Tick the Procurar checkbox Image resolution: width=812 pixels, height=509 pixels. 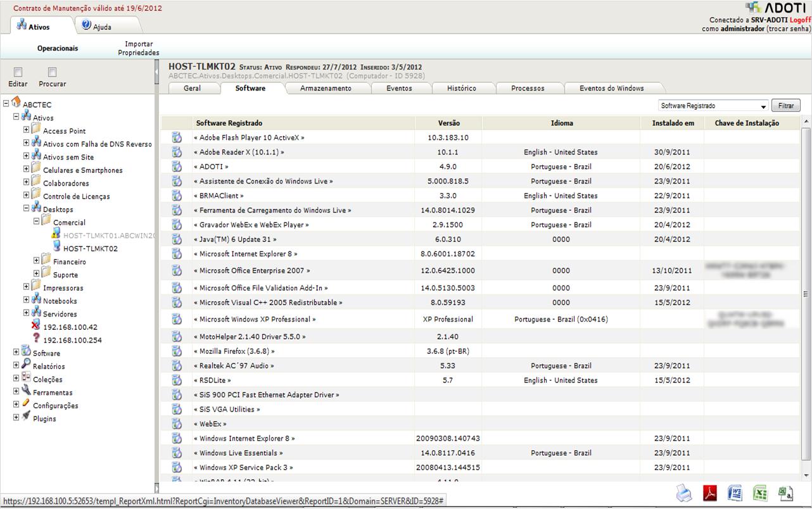pos(53,72)
